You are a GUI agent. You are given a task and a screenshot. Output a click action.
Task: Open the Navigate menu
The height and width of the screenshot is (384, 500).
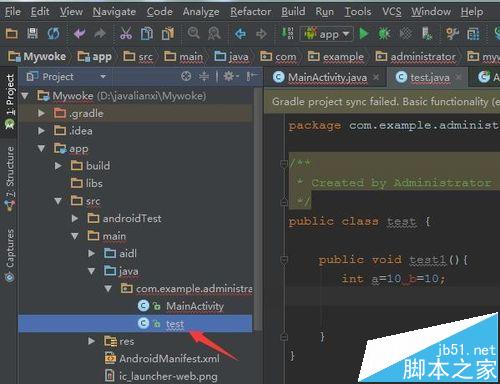pos(114,12)
